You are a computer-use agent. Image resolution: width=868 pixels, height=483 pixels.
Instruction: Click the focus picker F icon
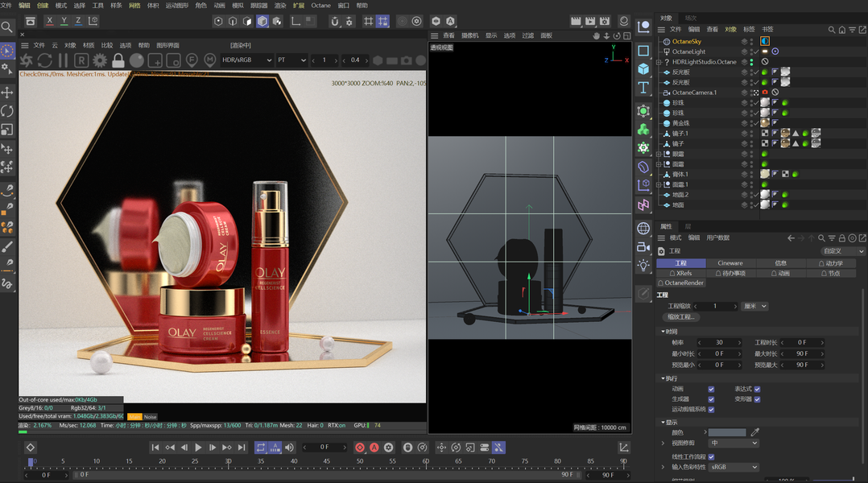point(192,60)
